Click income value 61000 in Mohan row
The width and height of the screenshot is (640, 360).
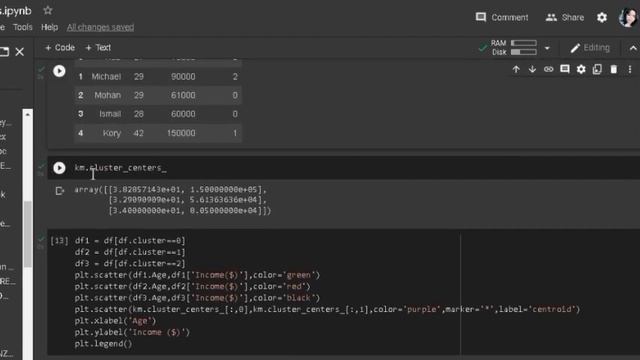click(x=183, y=95)
